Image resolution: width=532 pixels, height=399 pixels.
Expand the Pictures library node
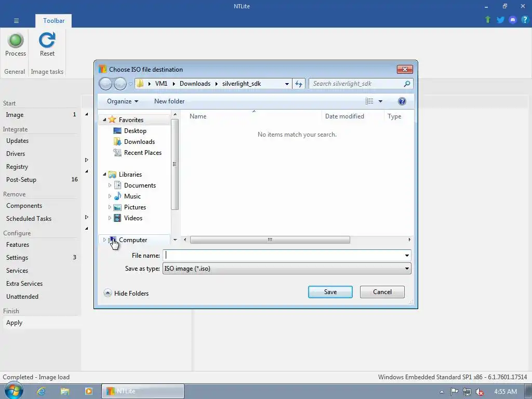110,207
